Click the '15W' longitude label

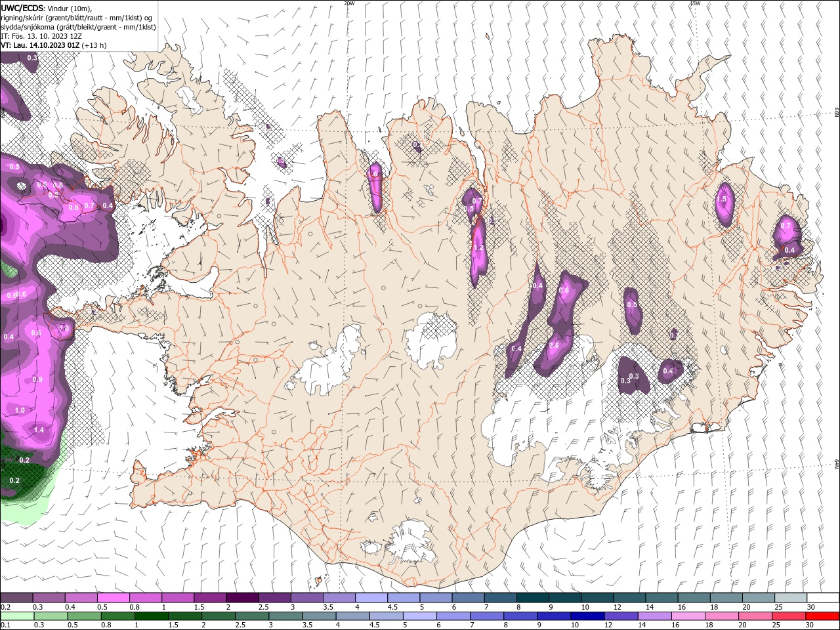(x=695, y=3)
